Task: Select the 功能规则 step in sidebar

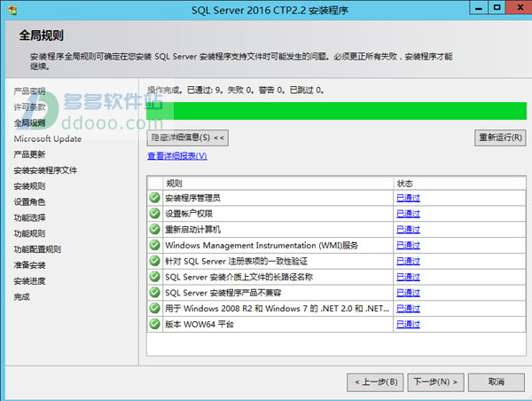Action: [x=29, y=233]
